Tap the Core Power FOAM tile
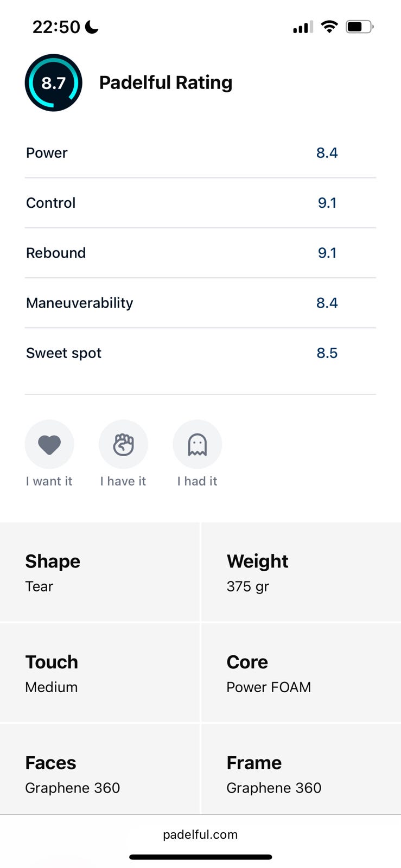This screenshot has width=401, height=868. tap(301, 673)
